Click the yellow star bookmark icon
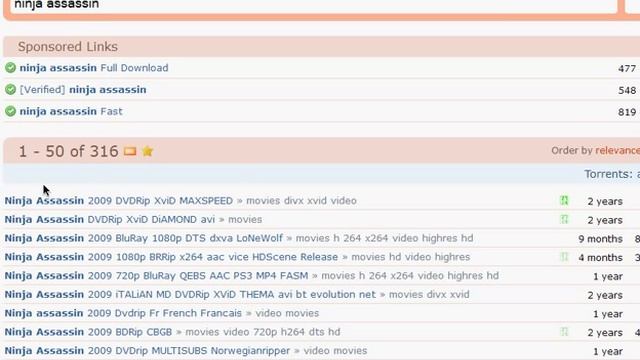Viewport: 640px width, 360px height. click(147, 151)
